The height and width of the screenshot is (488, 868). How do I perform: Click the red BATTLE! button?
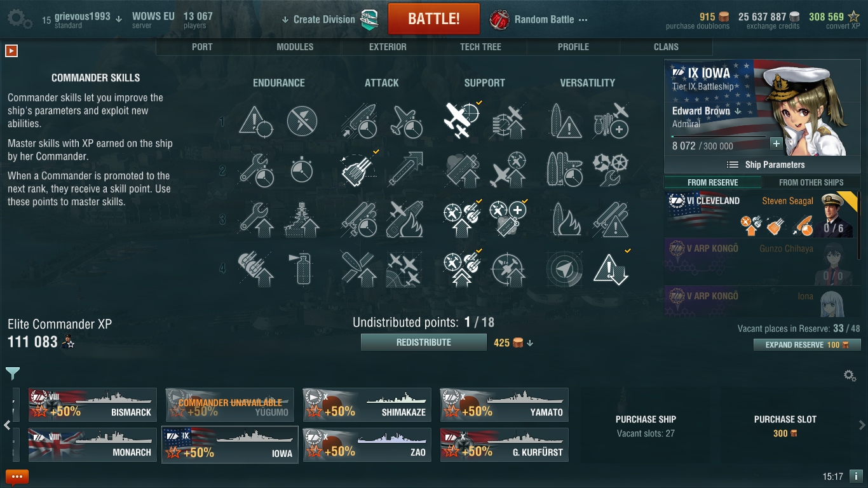(x=434, y=18)
